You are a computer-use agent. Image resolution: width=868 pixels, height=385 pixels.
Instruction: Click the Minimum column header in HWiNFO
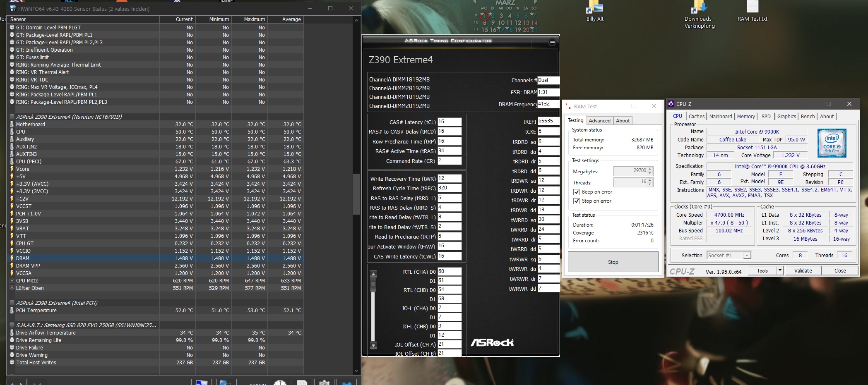(x=214, y=19)
